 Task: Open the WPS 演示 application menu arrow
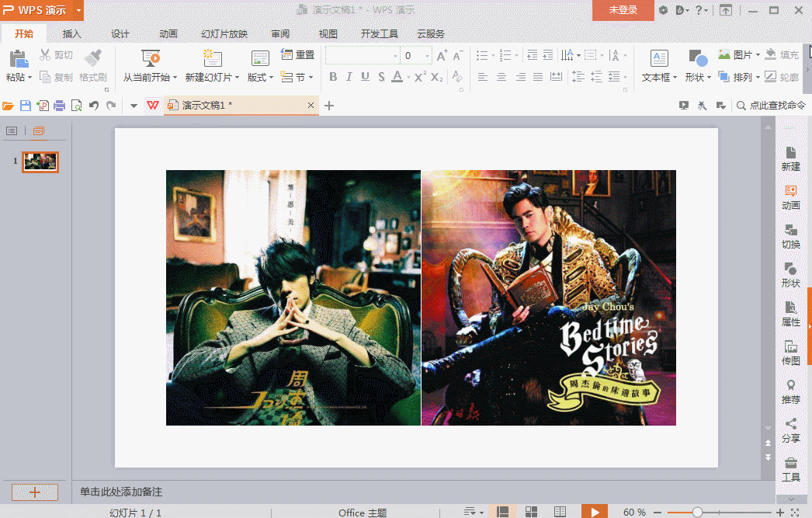[78, 10]
